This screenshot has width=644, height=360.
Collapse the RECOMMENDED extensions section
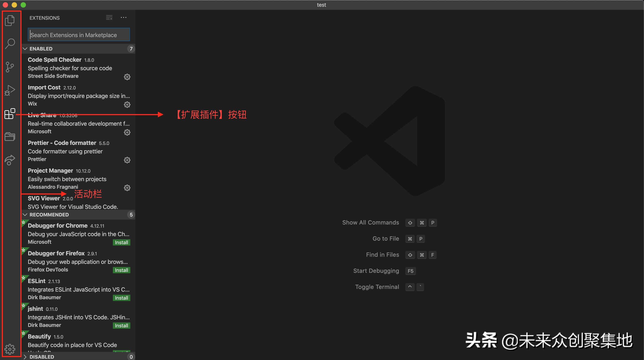(x=25, y=215)
